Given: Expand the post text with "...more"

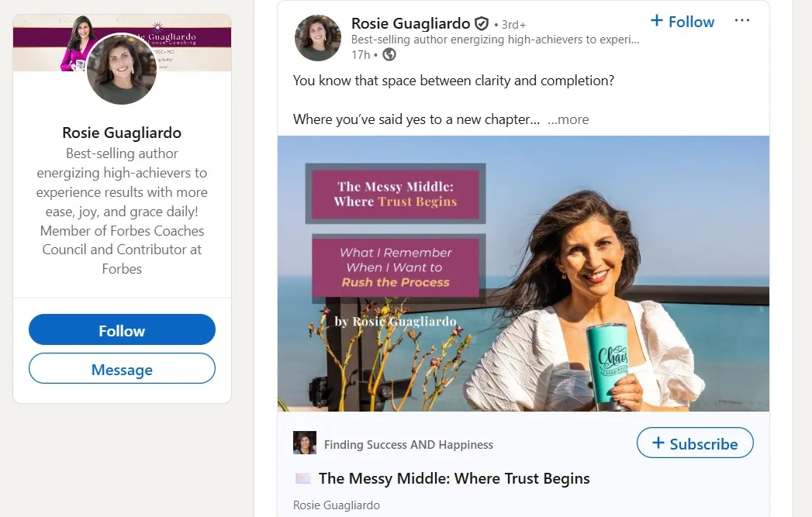Looking at the screenshot, I should tap(568, 119).
